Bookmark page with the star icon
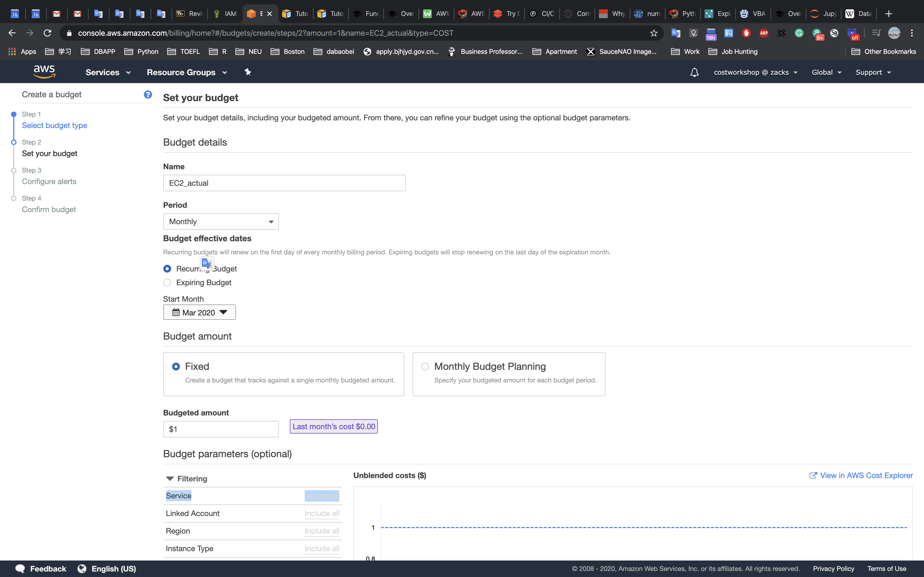The width and height of the screenshot is (924, 577). click(654, 33)
